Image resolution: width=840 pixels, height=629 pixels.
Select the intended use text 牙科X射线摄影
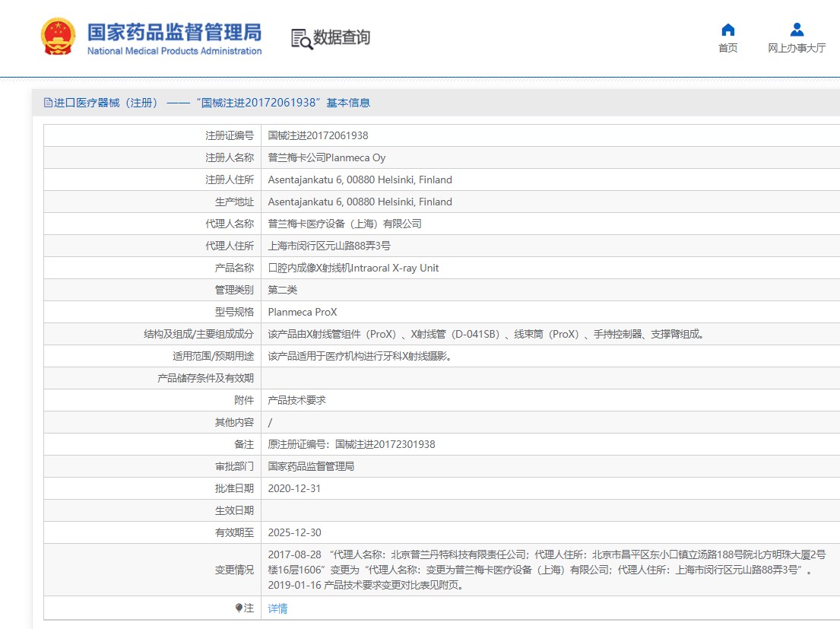(x=360, y=356)
